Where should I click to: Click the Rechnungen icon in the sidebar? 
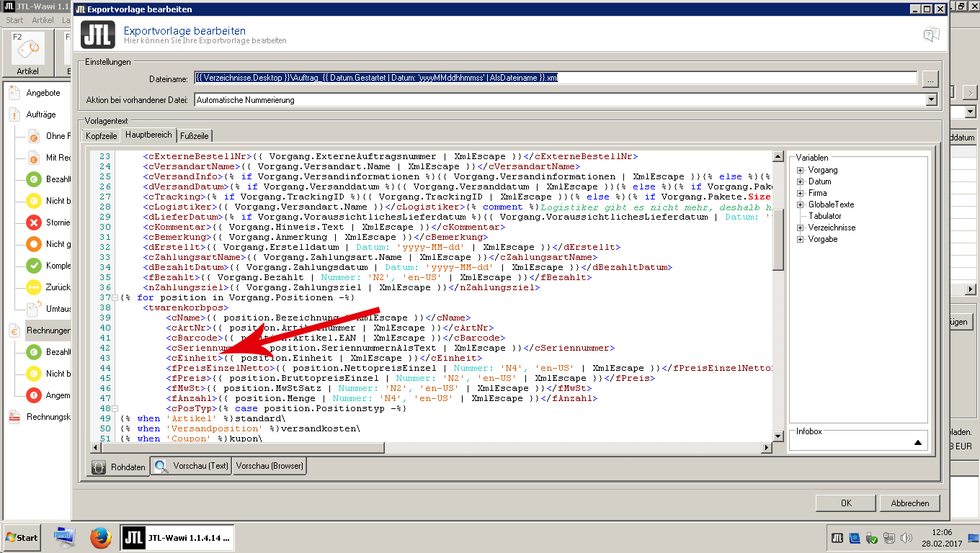coord(14,331)
